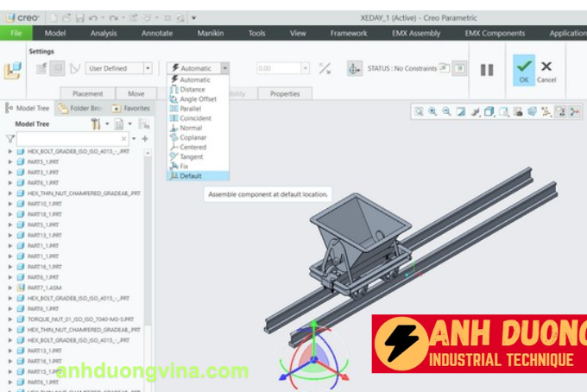Click the Refit view icon
587x392 pixels.
pyautogui.click(x=418, y=111)
